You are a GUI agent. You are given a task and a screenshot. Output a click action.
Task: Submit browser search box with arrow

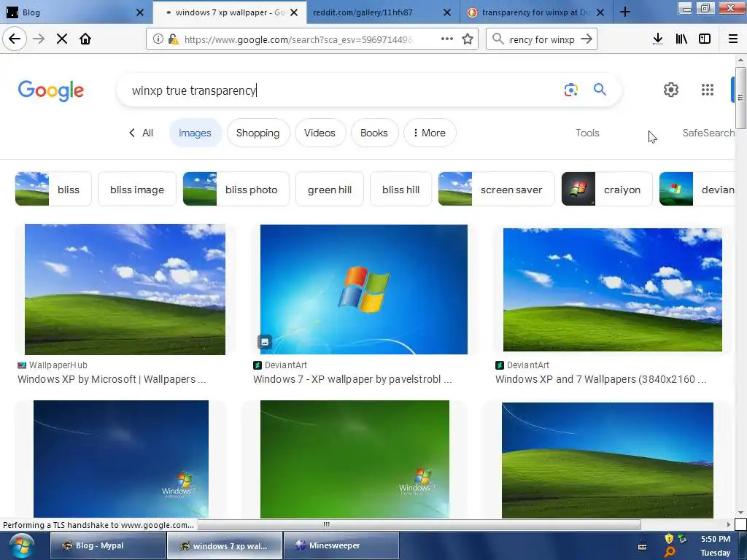(587, 39)
